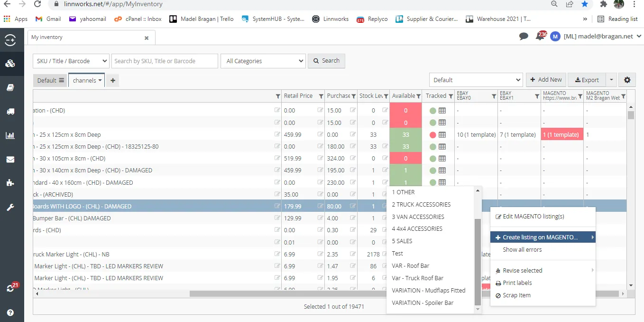Open the Apps puzzle piece sidebar icon
This screenshot has height=322, width=644.
coord(10,183)
